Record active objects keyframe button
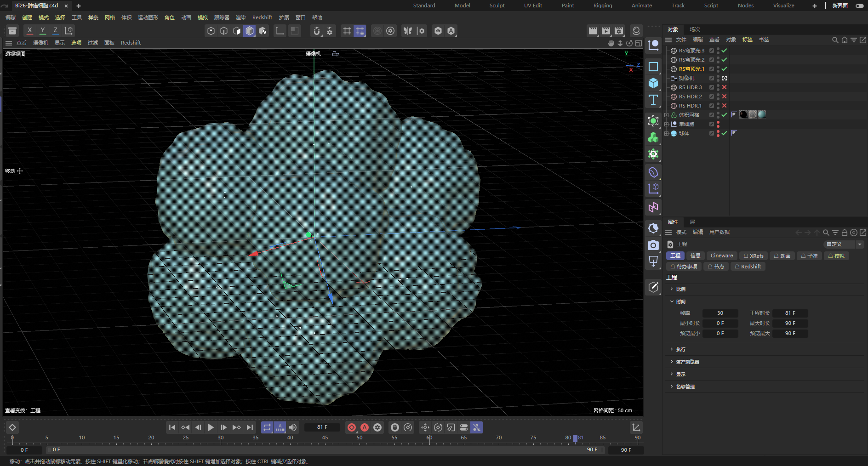Image resolution: width=868 pixels, height=466 pixels. (352, 427)
